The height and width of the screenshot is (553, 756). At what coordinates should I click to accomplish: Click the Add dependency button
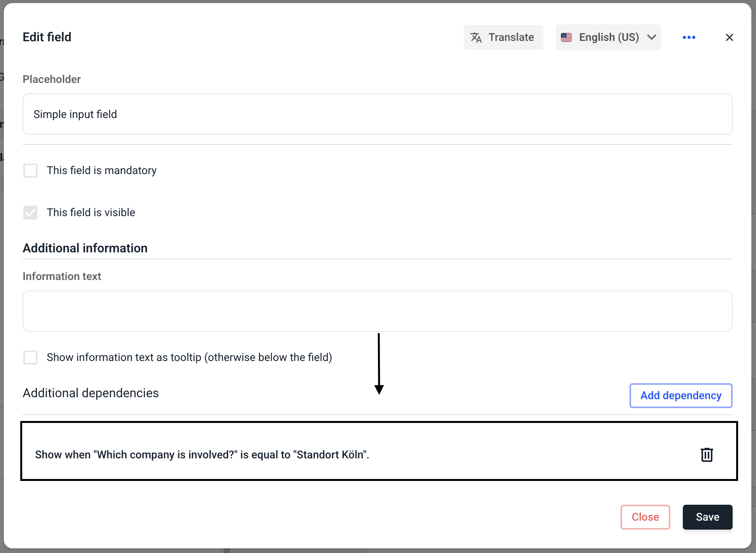pyautogui.click(x=680, y=396)
